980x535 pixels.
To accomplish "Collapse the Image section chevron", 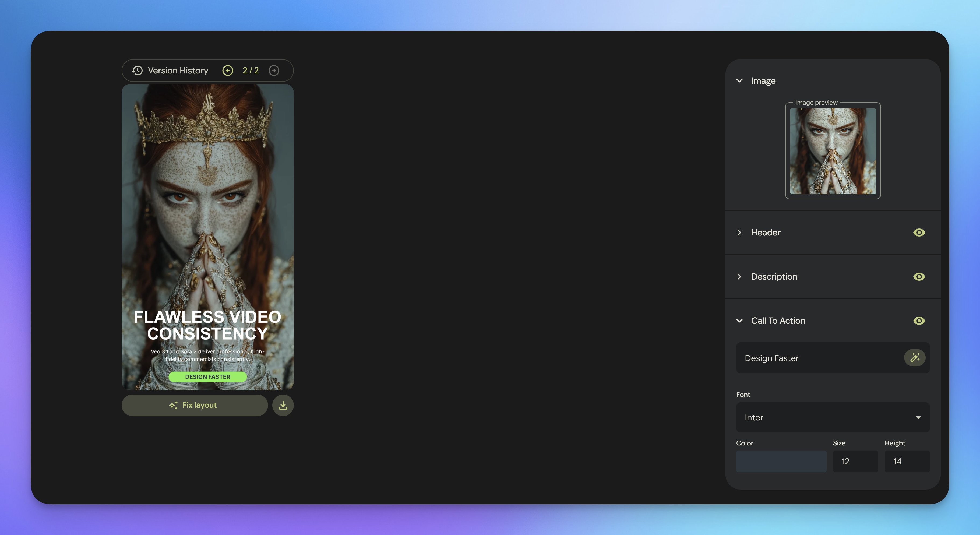I will click(x=739, y=81).
